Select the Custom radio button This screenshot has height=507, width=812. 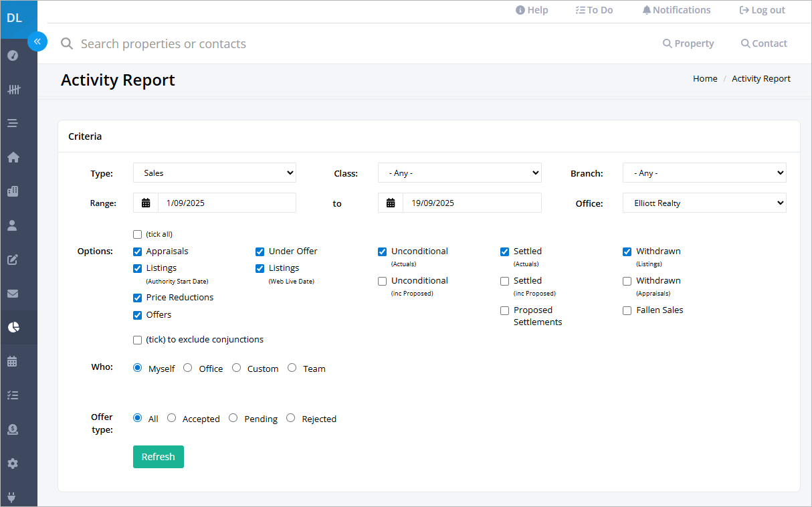coord(236,367)
